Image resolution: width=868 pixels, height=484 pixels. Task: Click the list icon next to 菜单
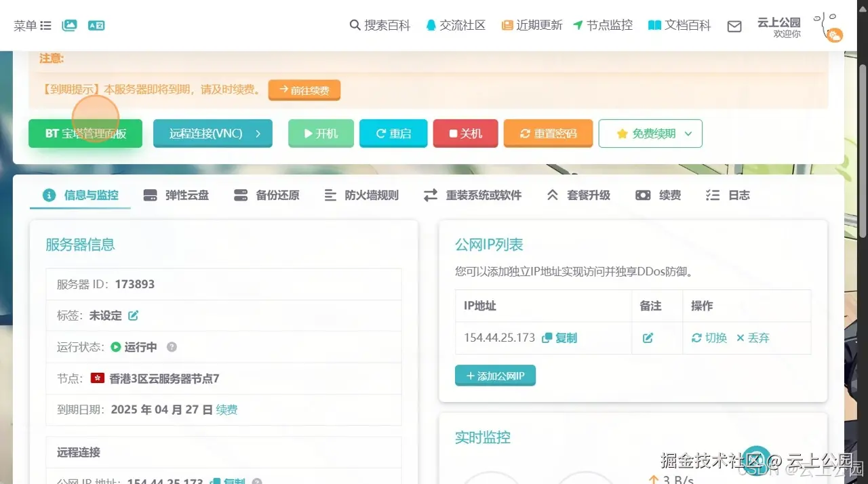click(x=45, y=25)
